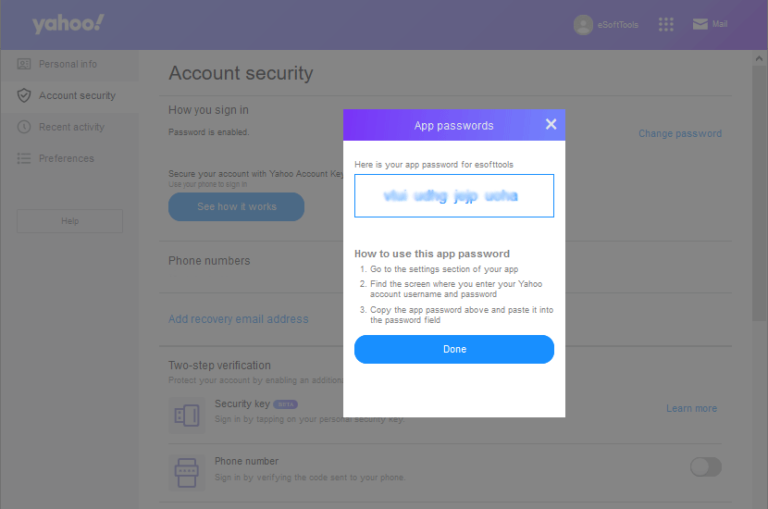The image size is (768, 509).
Task: Click the Help button in sidebar
Action: (69, 221)
